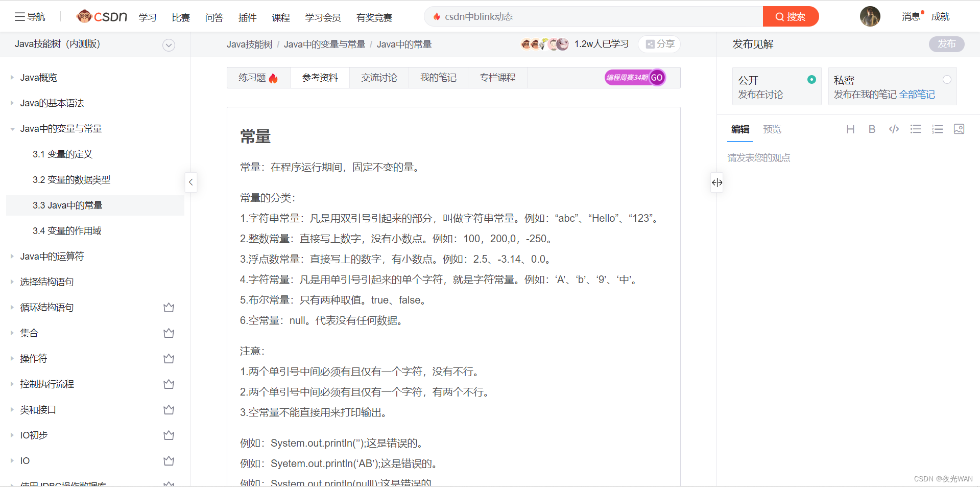This screenshot has width=980, height=487.
Task: Insert a heading with the H icon
Action: [x=850, y=129]
